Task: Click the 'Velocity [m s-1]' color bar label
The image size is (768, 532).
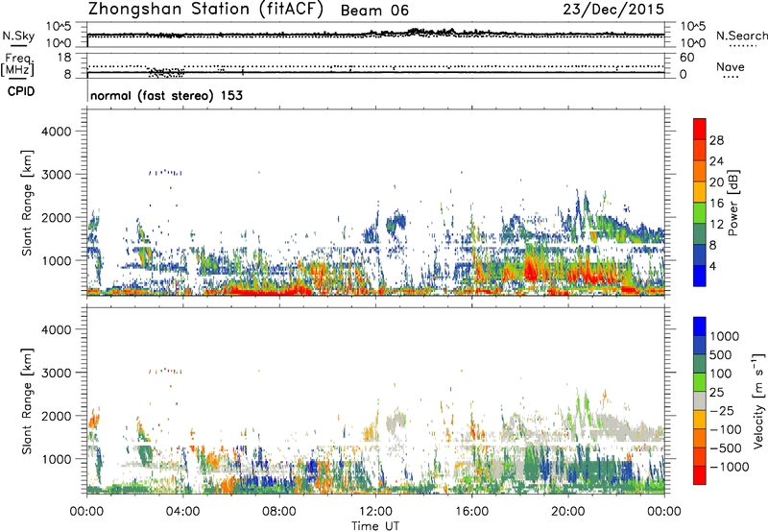Action: click(x=758, y=400)
